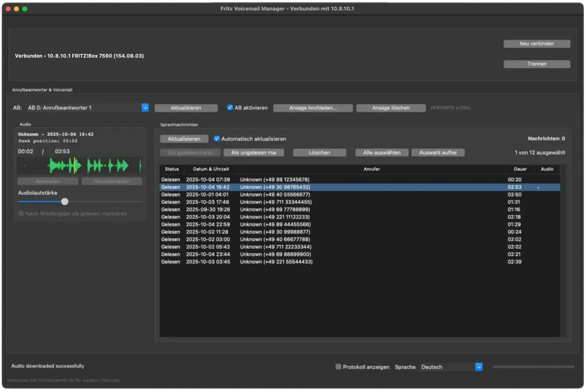Sort messages by 'Datum & Uhrzeit' column header

211,169
